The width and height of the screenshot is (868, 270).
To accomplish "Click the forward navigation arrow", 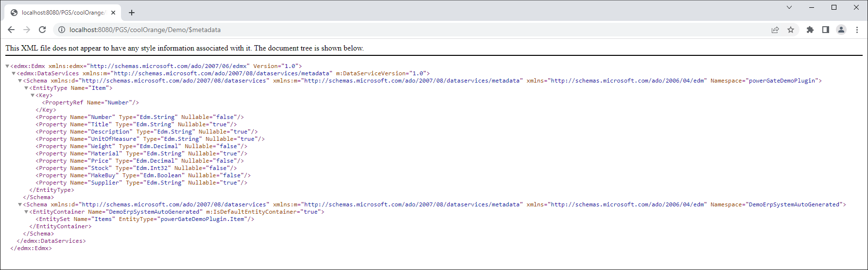I will 27,30.
